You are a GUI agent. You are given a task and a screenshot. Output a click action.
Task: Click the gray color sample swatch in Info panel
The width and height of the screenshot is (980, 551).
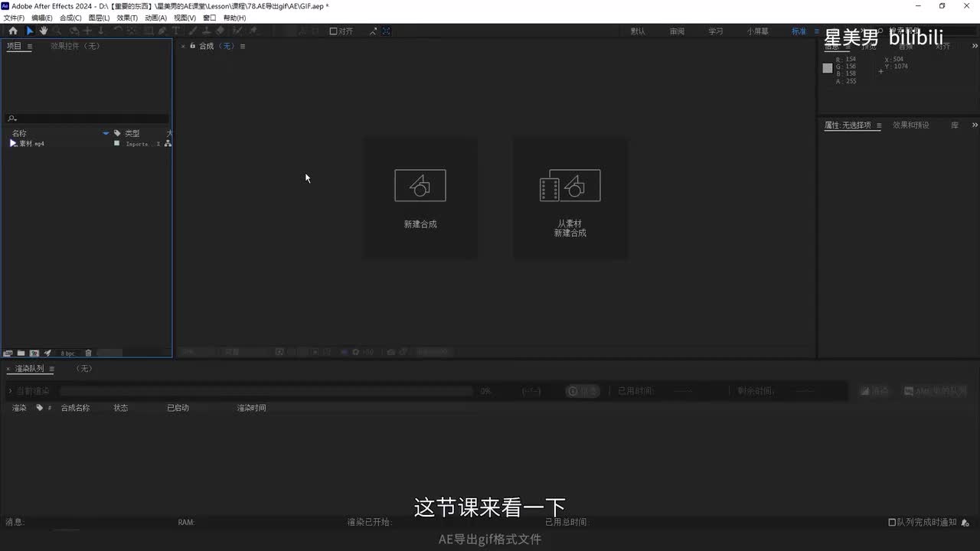[x=828, y=68]
